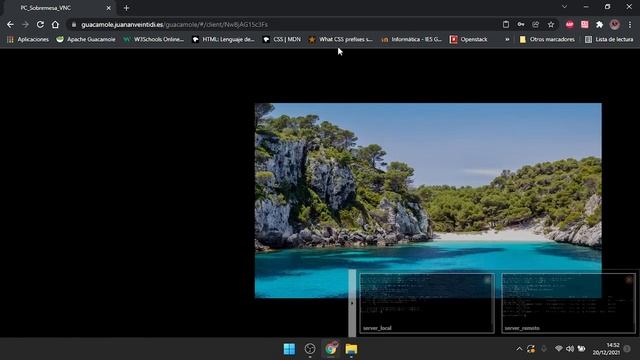
Task: Open Lista de lectura panel
Action: pos(609,39)
